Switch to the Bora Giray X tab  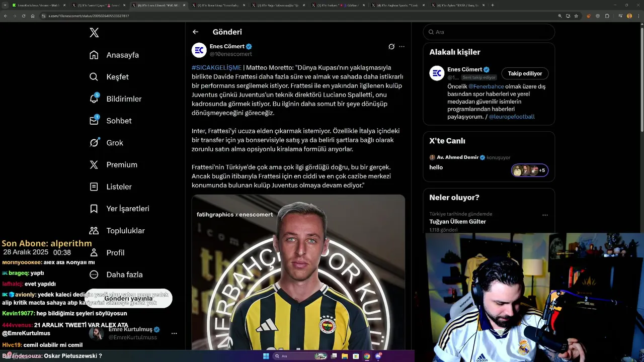click(219, 5)
